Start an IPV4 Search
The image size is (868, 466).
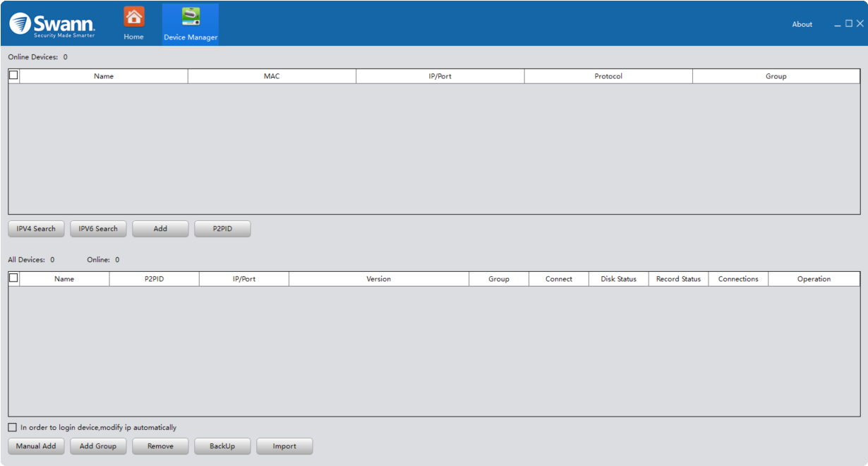tap(36, 229)
